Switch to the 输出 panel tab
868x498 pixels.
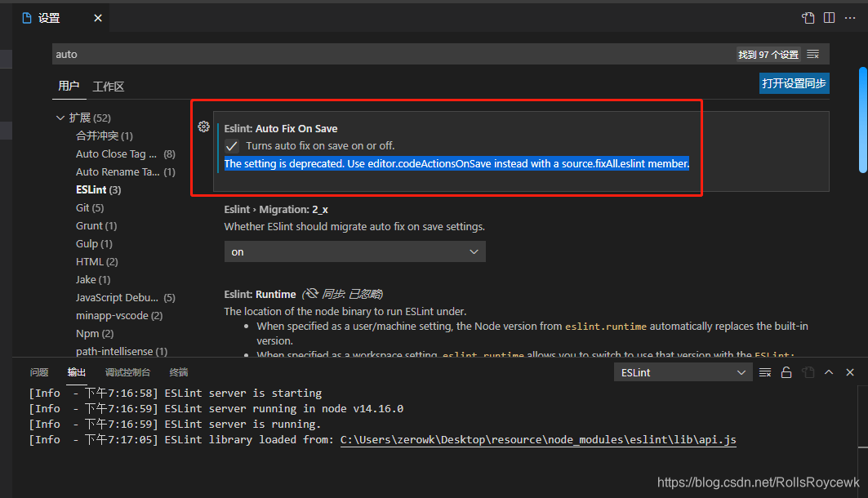click(x=77, y=372)
